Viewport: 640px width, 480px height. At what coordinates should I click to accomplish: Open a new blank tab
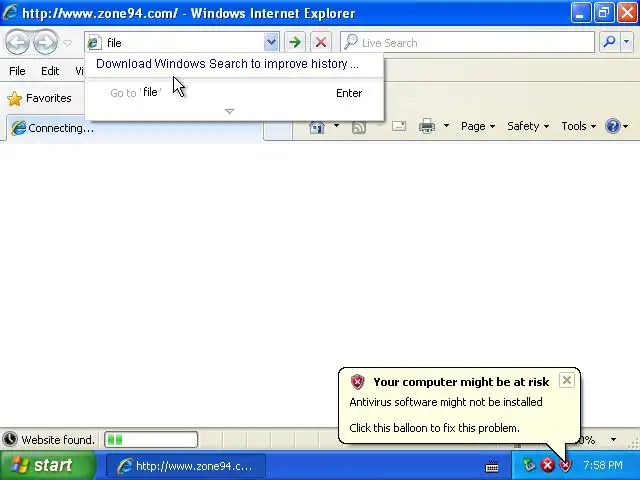tap(278, 129)
